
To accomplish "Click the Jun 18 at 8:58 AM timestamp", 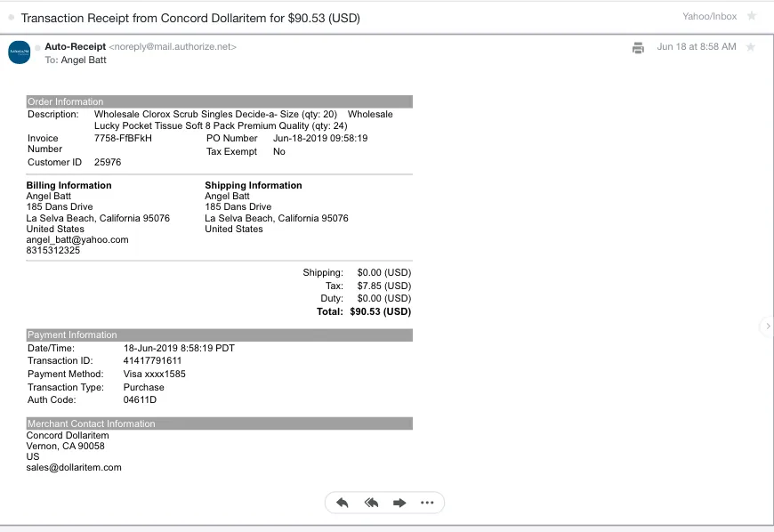I will pyautogui.click(x=696, y=47).
